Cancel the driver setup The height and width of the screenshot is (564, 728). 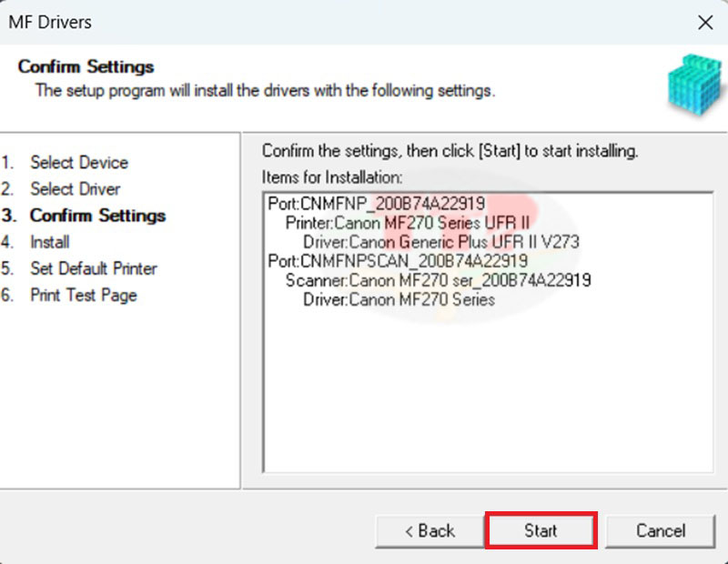pos(660,530)
